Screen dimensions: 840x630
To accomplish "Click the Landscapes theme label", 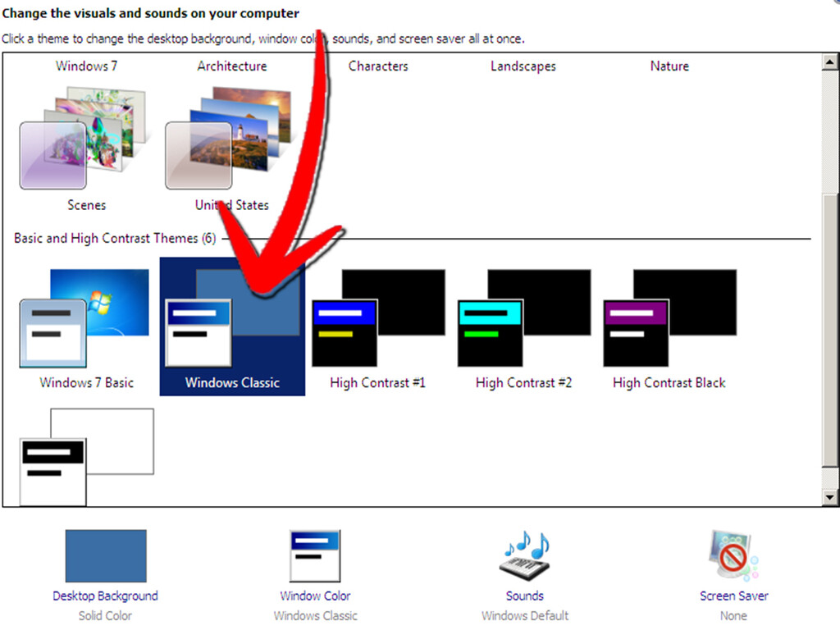I will (x=523, y=66).
